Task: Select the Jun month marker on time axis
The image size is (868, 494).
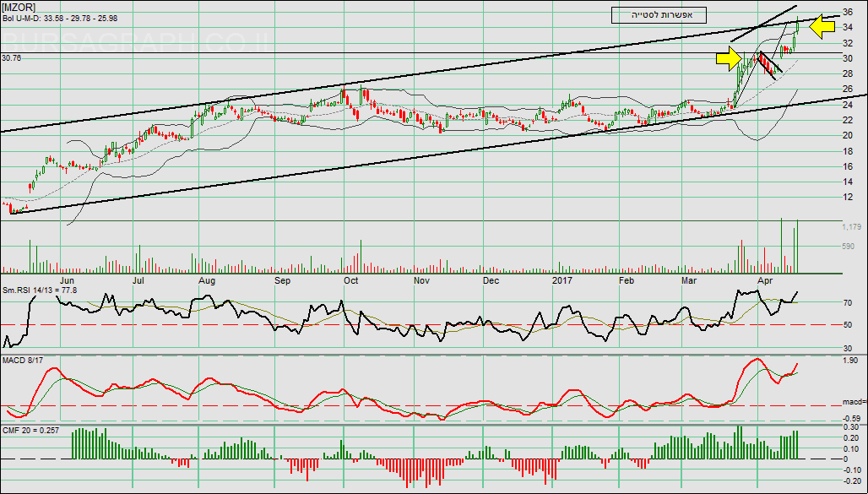Action: coord(70,279)
